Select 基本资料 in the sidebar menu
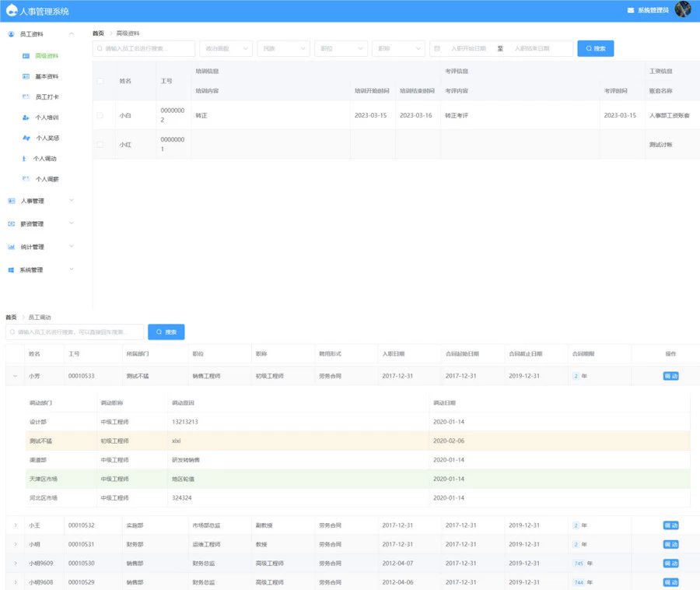Screen dimensions: 700x590 point(46,77)
